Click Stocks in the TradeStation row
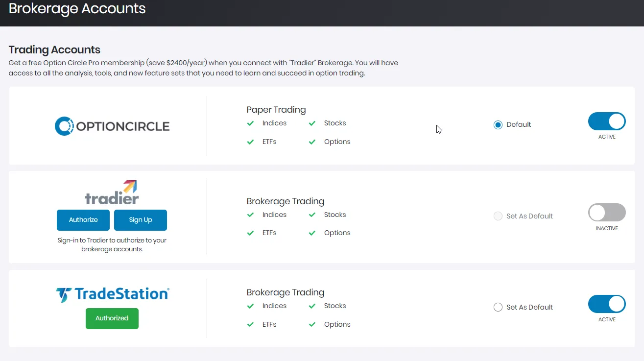This screenshot has height=361, width=644. 335,306
